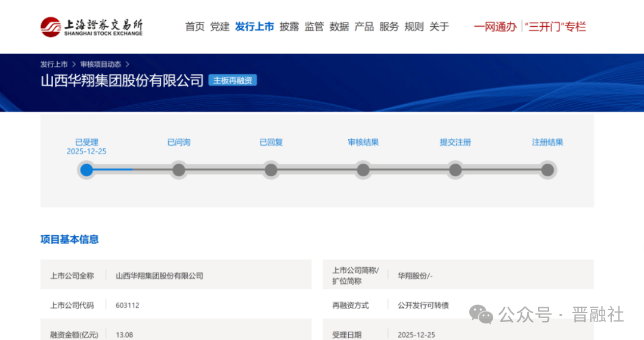Open the 规则 menu item

pyautogui.click(x=414, y=27)
